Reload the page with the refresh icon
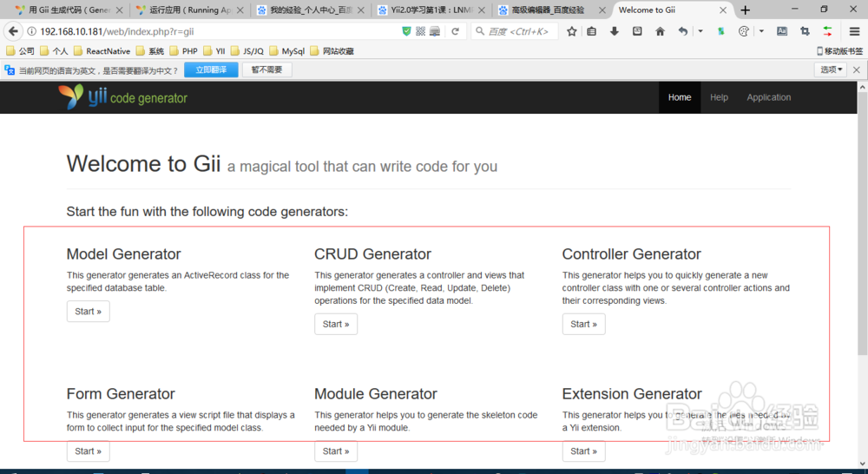 [x=455, y=31]
